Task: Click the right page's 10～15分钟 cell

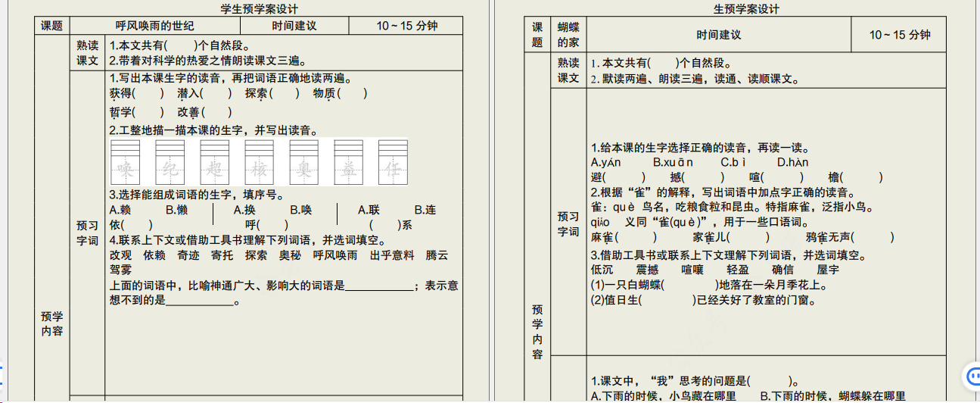Action: coord(900,35)
